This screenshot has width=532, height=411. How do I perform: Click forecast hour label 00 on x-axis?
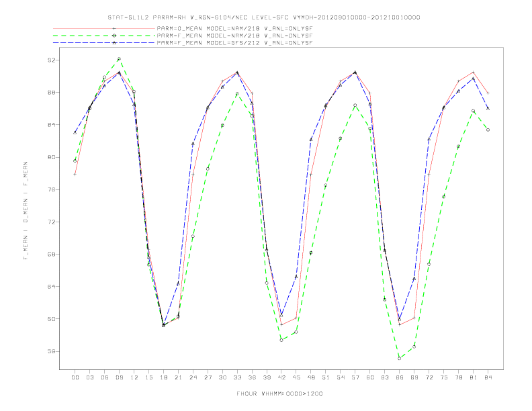[x=75, y=377]
